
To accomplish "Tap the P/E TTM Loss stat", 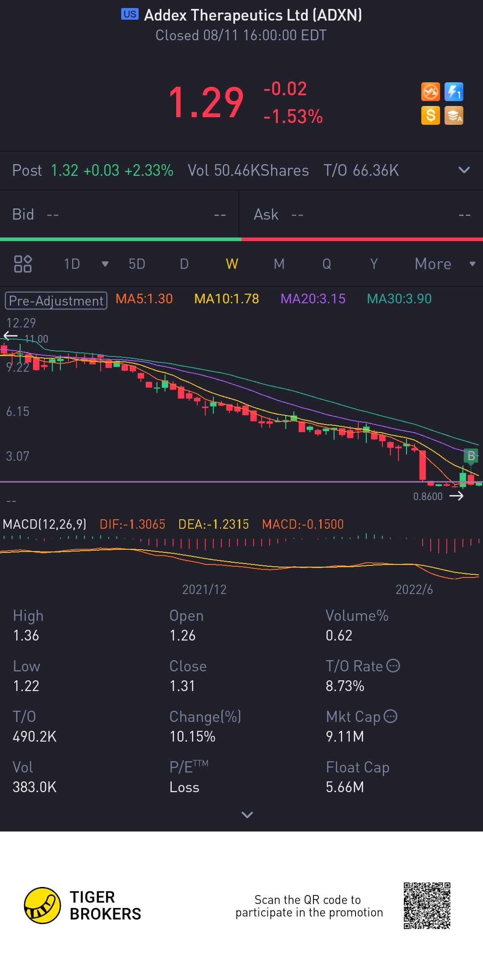I will click(189, 777).
